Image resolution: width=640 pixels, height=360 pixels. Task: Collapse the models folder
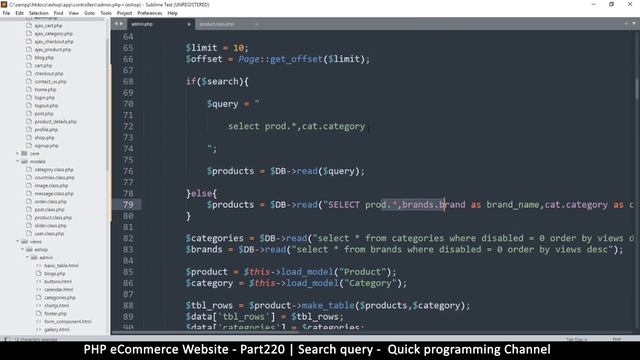(x=18, y=162)
